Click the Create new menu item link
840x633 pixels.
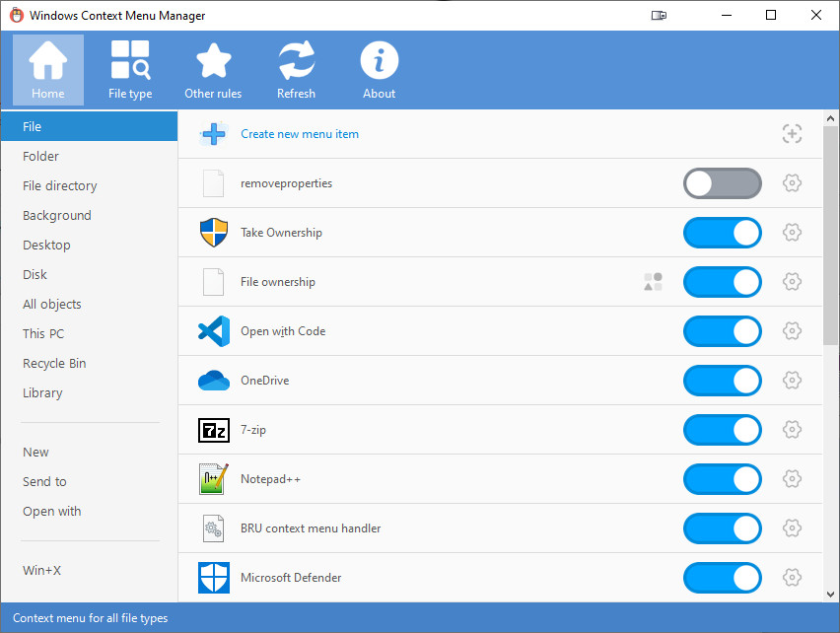point(300,134)
